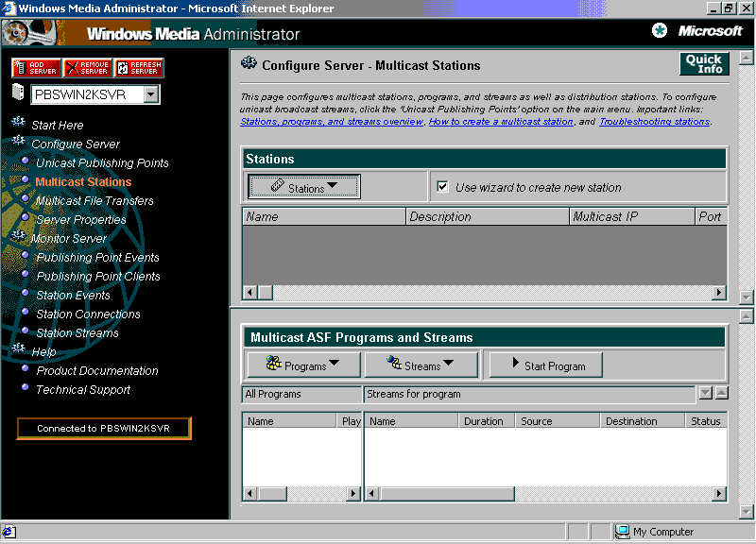Click the bullet beside Server Properties

[26, 217]
